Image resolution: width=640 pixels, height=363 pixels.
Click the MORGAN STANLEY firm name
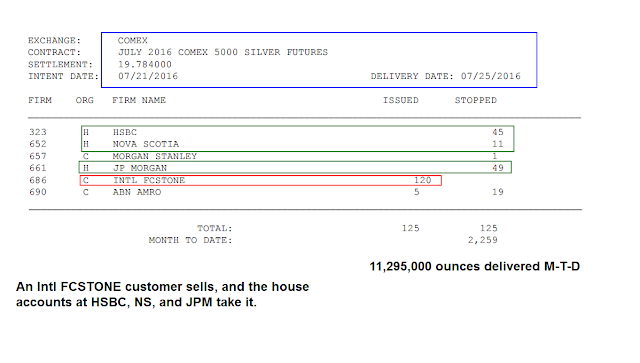click(155, 156)
